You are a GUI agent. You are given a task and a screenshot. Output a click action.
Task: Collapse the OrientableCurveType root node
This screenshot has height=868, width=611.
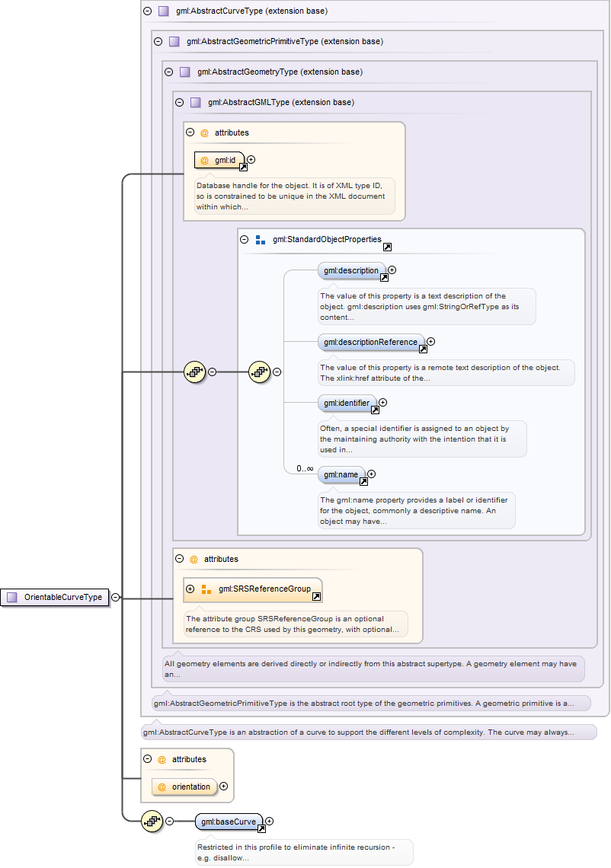pos(115,598)
